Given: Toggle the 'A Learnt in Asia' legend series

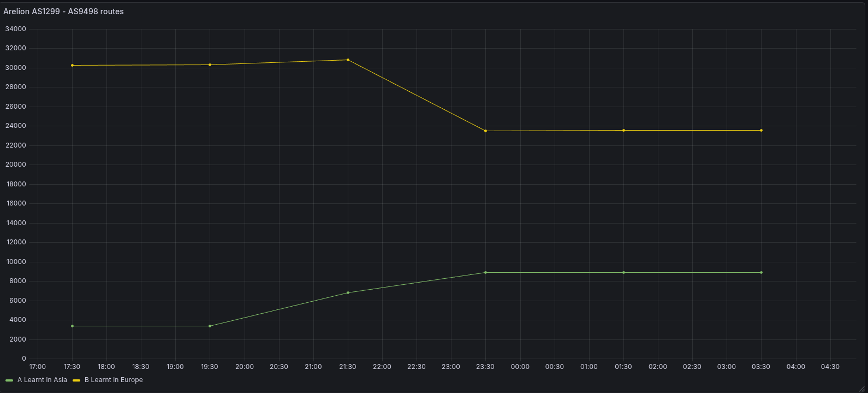Looking at the screenshot, I should [x=42, y=380].
